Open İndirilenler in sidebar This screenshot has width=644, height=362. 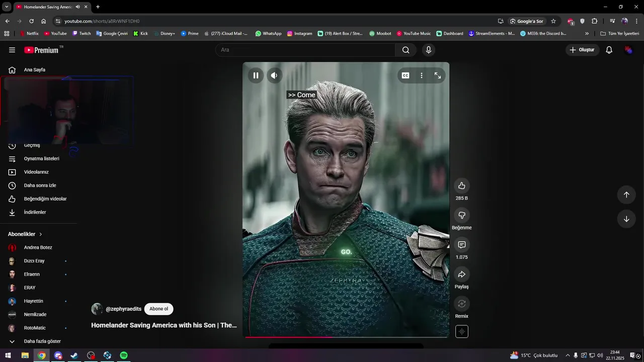pos(38,212)
